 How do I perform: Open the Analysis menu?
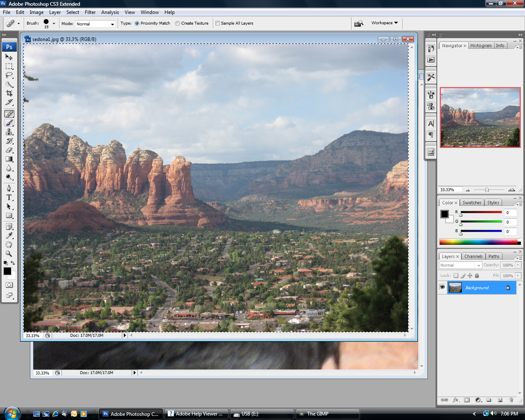pos(110,12)
